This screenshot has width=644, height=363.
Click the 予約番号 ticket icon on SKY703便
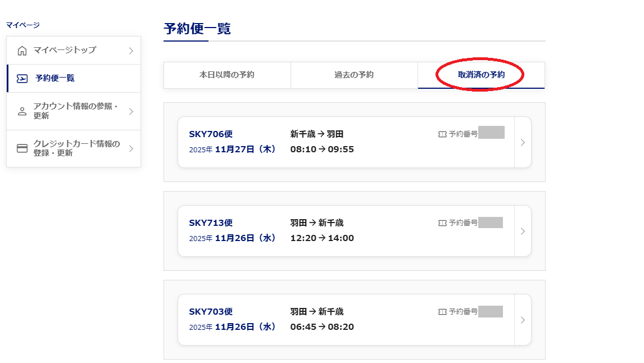[442, 312]
